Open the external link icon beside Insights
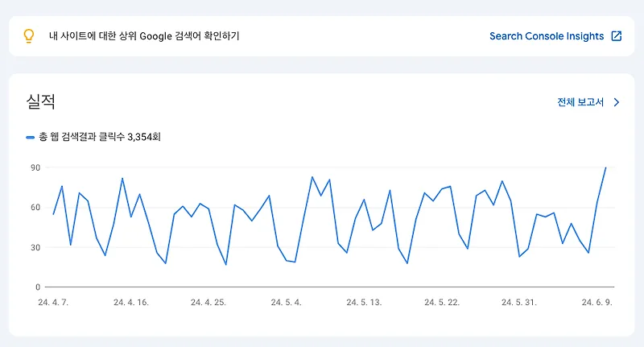Image resolution: width=644 pixels, height=347 pixels. click(617, 36)
